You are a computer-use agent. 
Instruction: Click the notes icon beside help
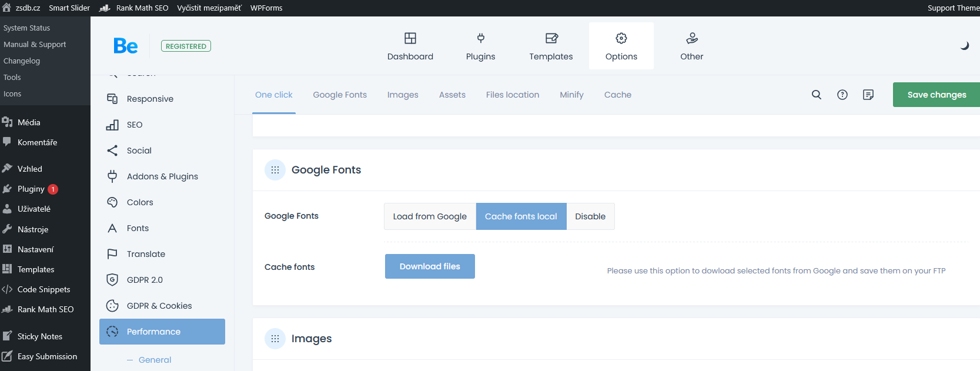(x=868, y=95)
